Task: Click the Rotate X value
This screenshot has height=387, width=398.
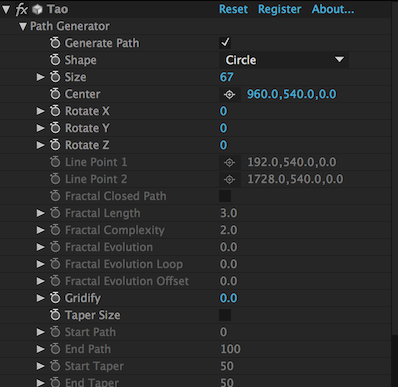Action: pyautogui.click(x=223, y=111)
